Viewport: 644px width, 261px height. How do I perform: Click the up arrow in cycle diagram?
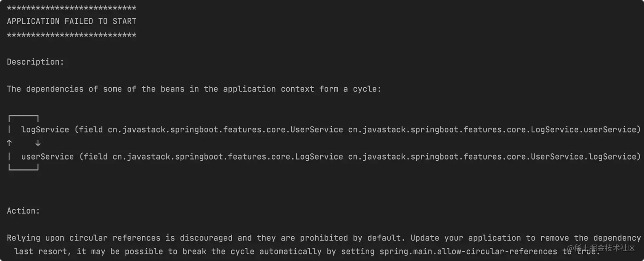pyautogui.click(x=9, y=143)
